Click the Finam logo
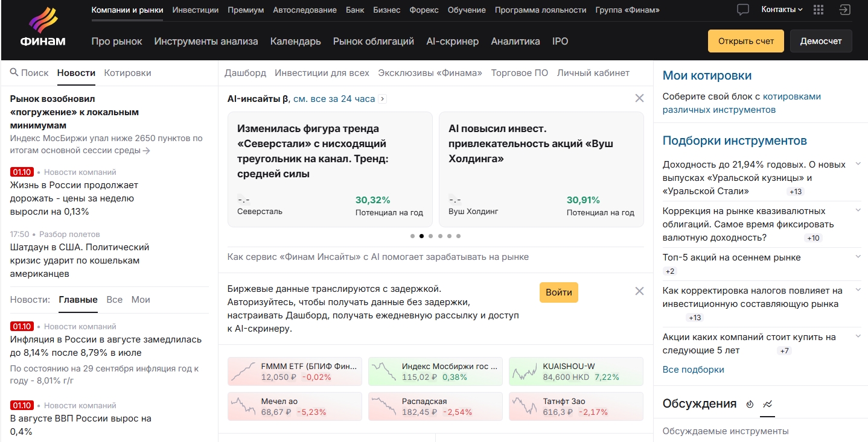Screen dimensions: 868x442 click(x=43, y=28)
